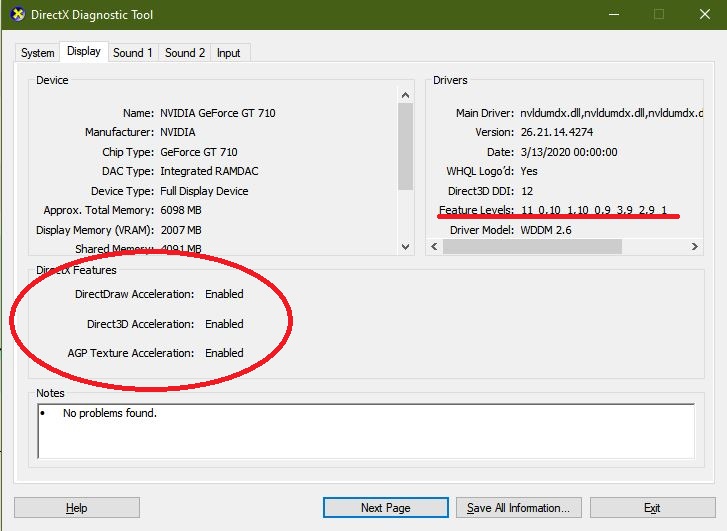Image resolution: width=727 pixels, height=531 pixels.
Task: Click the Notes text box
Action: point(366,431)
